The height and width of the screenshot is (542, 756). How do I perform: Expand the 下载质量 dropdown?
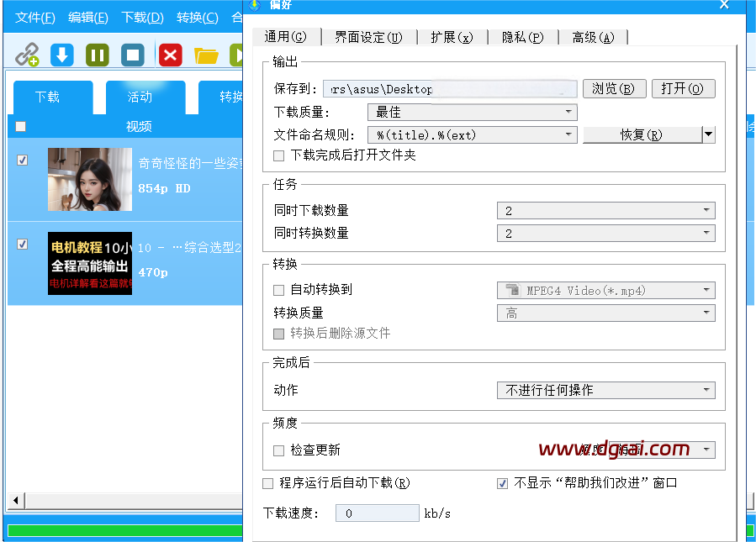pyautogui.click(x=472, y=112)
